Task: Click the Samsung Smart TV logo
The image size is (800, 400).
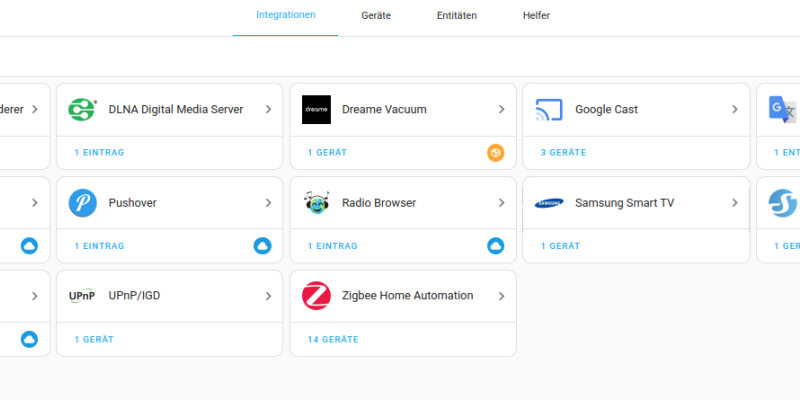Action: pyautogui.click(x=549, y=203)
